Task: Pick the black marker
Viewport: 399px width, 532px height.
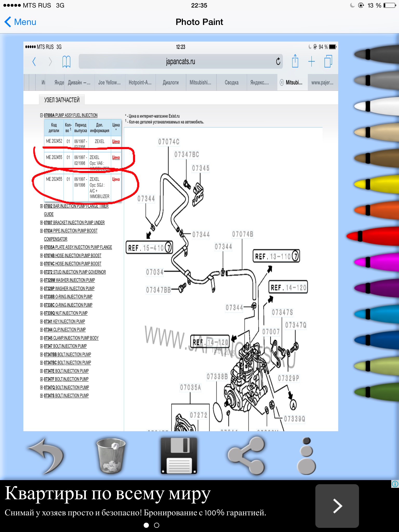Action: click(x=377, y=54)
